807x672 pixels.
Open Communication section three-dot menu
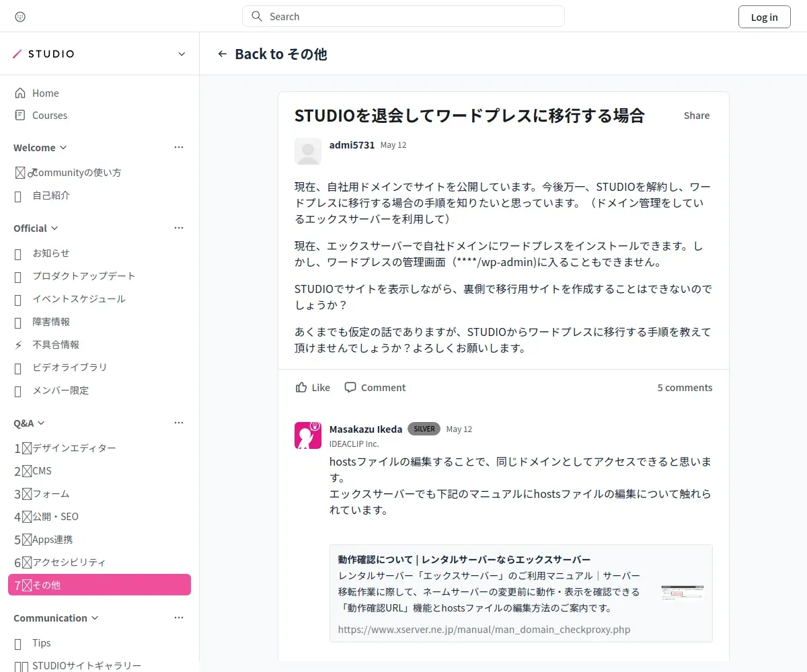pyautogui.click(x=179, y=618)
